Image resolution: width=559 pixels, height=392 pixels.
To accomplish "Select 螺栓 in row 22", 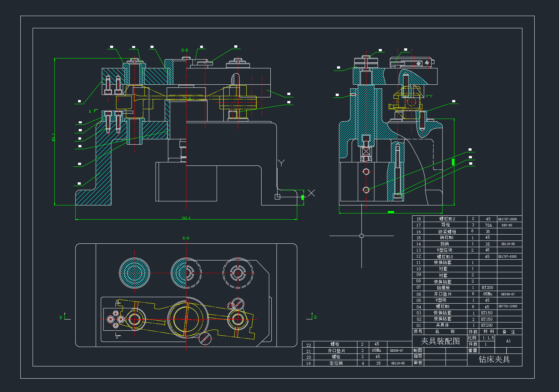I will click(x=335, y=344).
